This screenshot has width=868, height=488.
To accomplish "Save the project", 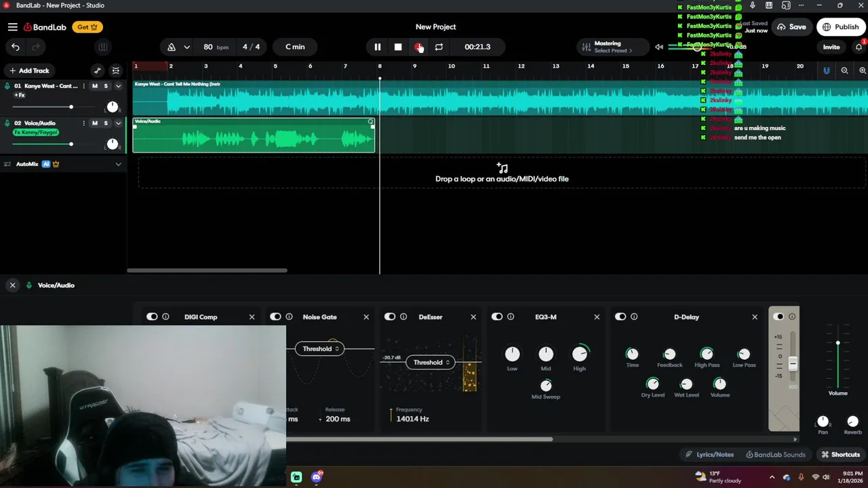I will pos(791,27).
